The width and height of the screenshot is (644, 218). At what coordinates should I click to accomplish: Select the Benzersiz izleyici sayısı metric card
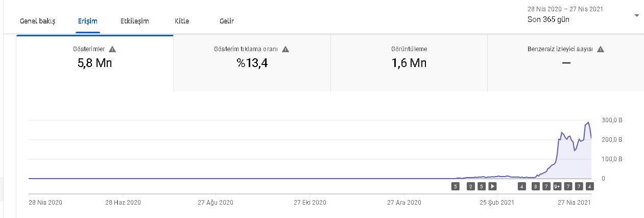[565, 63]
